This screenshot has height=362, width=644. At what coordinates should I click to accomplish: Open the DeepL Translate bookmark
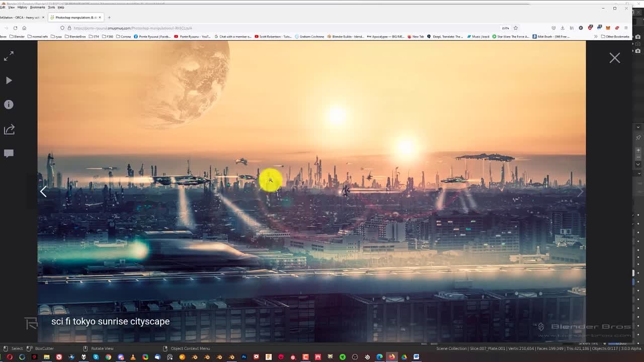[445, 37]
